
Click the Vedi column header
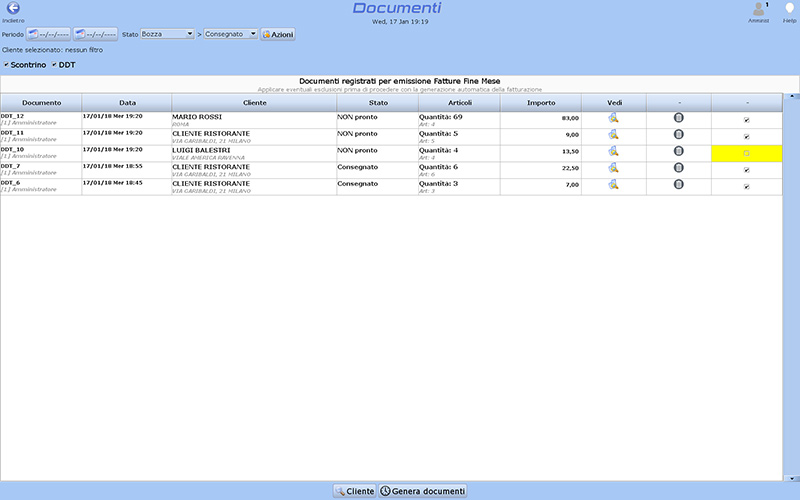click(614, 103)
